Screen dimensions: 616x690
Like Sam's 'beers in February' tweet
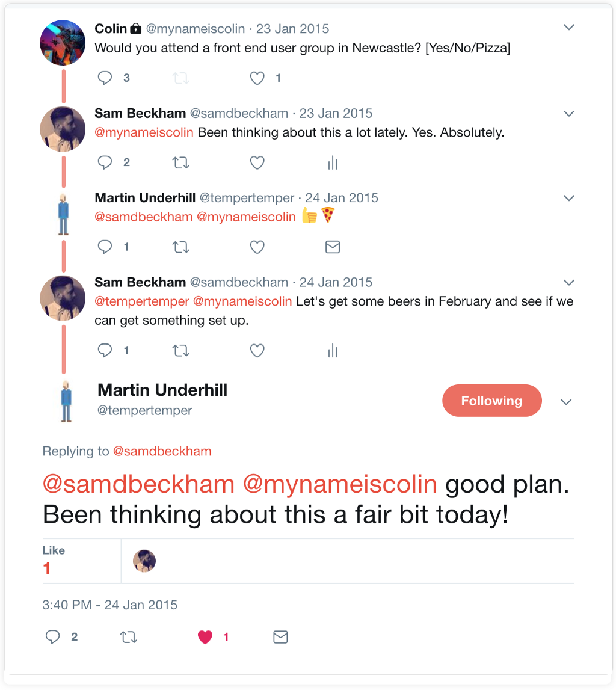click(x=257, y=350)
